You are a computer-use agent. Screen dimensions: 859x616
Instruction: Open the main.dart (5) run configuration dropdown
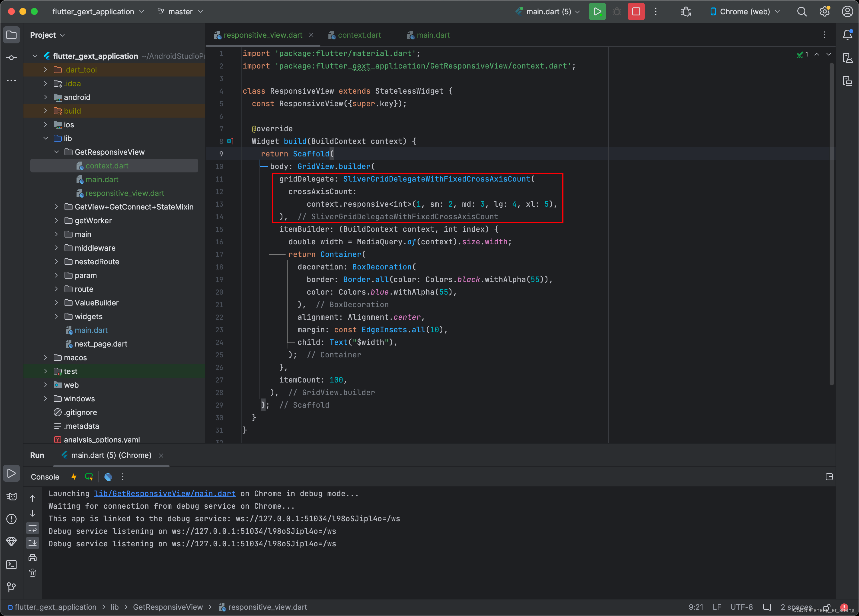coord(548,12)
